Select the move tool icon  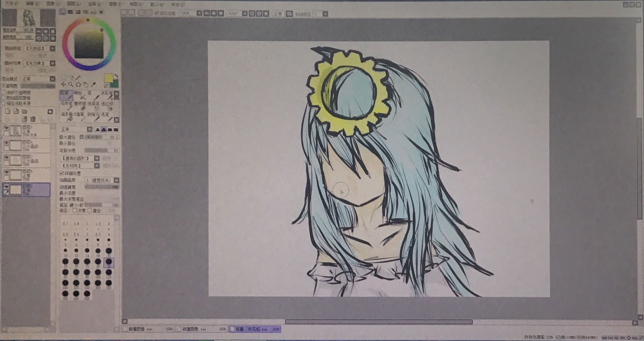point(63,85)
